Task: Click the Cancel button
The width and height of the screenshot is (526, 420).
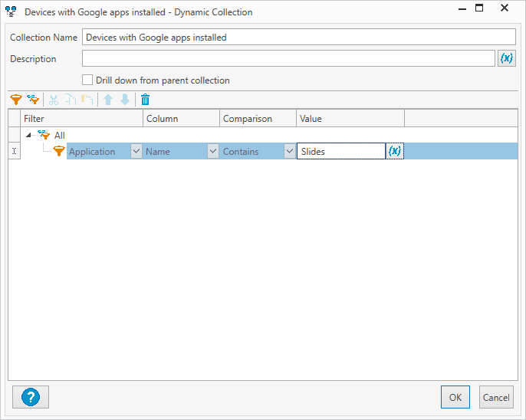Action: [496, 397]
